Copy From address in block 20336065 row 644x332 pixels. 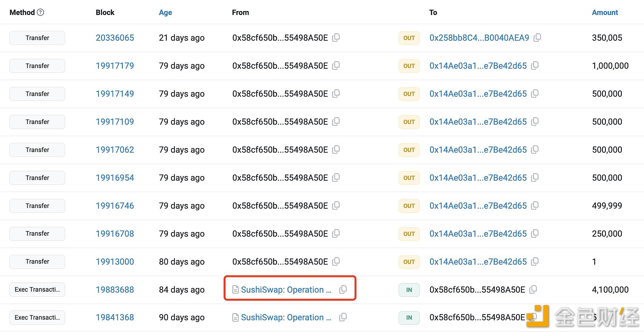coord(336,37)
